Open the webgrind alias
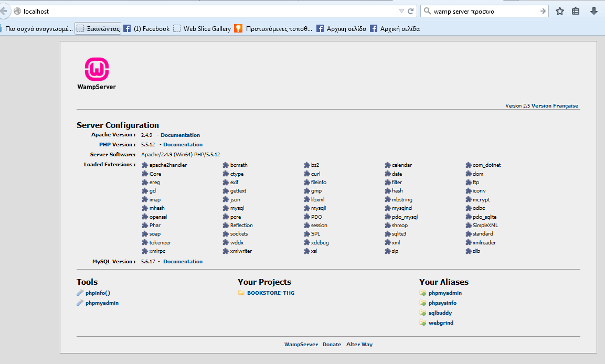Screen dimensions: 605x364 [x=441, y=323]
